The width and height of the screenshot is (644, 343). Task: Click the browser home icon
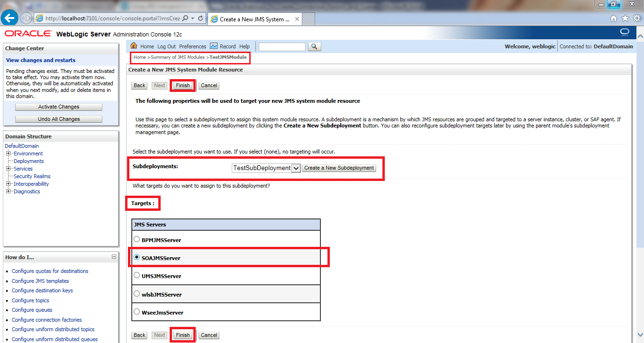click(613, 18)
